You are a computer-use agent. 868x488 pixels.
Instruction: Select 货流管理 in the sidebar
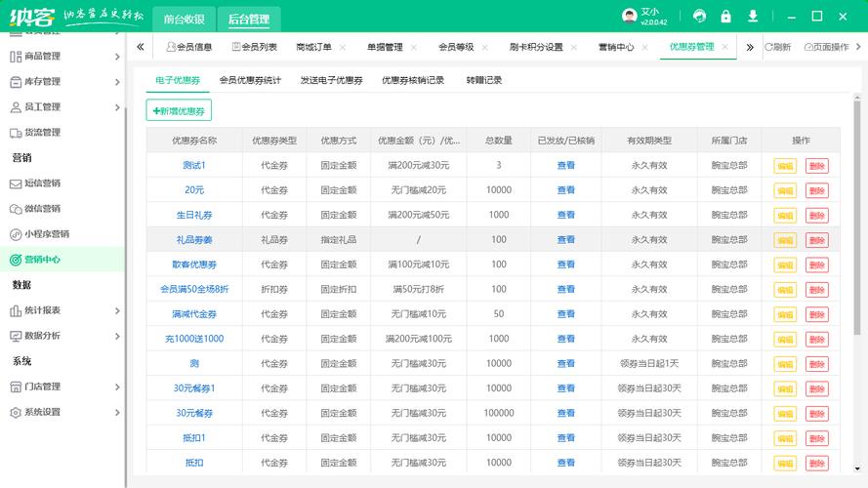point(42,133)
